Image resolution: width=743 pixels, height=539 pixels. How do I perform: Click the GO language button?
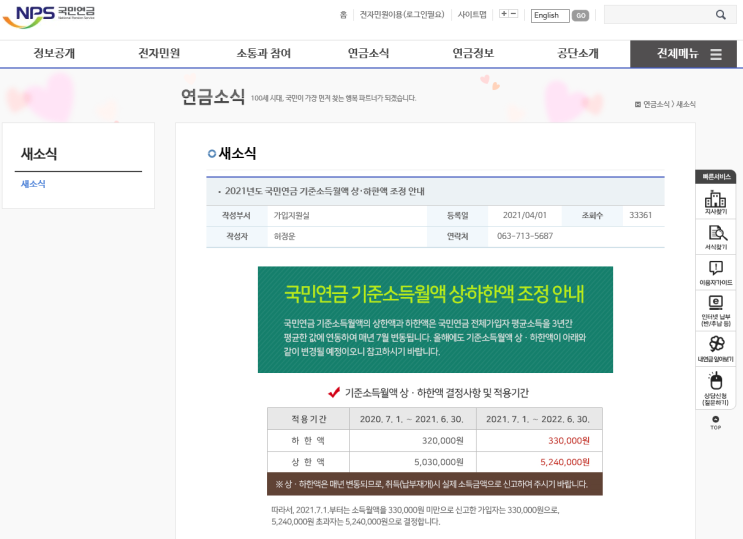(x=580, y=16)
